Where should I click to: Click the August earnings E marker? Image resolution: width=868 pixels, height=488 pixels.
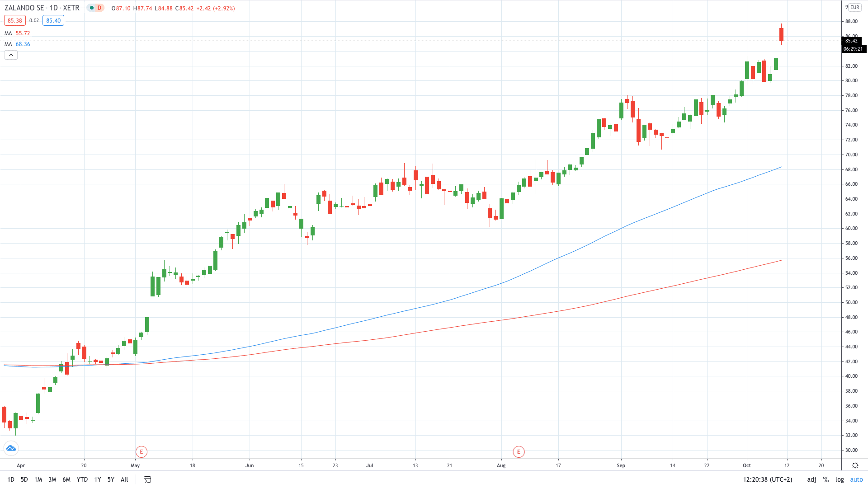click(519, 451)
